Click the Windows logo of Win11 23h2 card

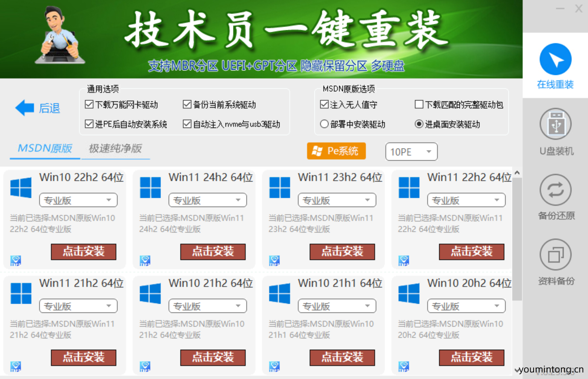point(280,187)
